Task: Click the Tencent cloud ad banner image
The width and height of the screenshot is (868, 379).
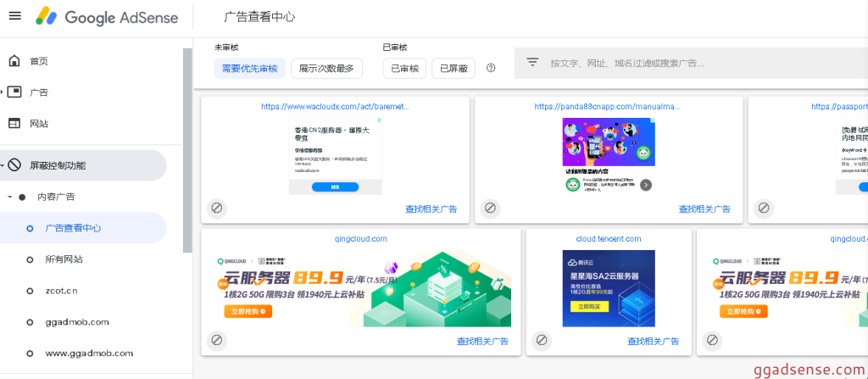Action: pyautogui.click(x=609, y=288)
